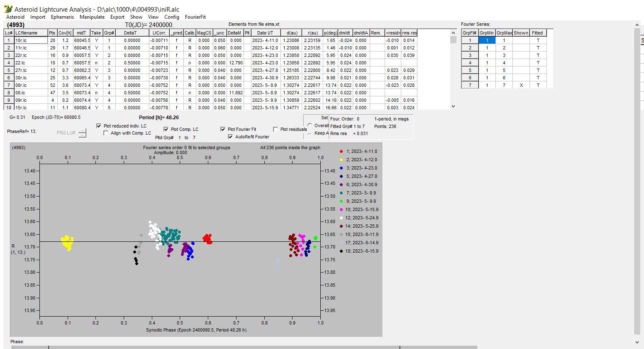
Task: Open the View menu
Action: click(154, 17)
